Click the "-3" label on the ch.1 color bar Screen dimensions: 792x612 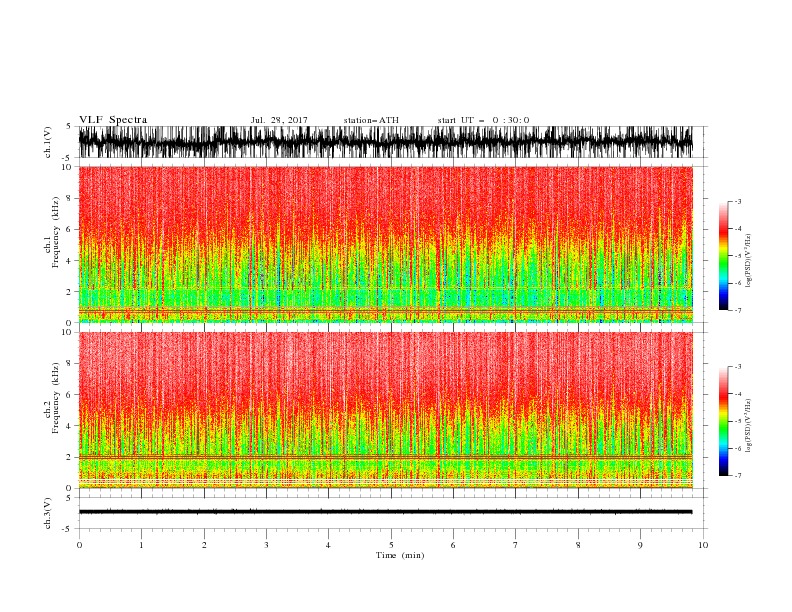click(737, 201)
